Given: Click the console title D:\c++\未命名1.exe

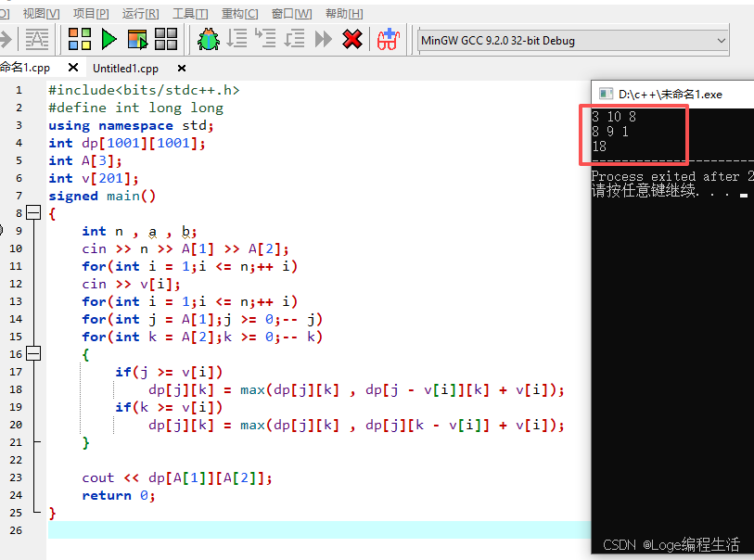Looking at the screenshot, I should 671,95.
